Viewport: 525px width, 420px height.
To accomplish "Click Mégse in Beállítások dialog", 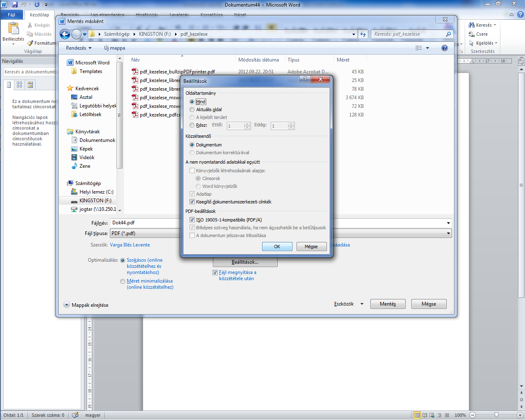I will pyautogui.click(x=311, y=247).
